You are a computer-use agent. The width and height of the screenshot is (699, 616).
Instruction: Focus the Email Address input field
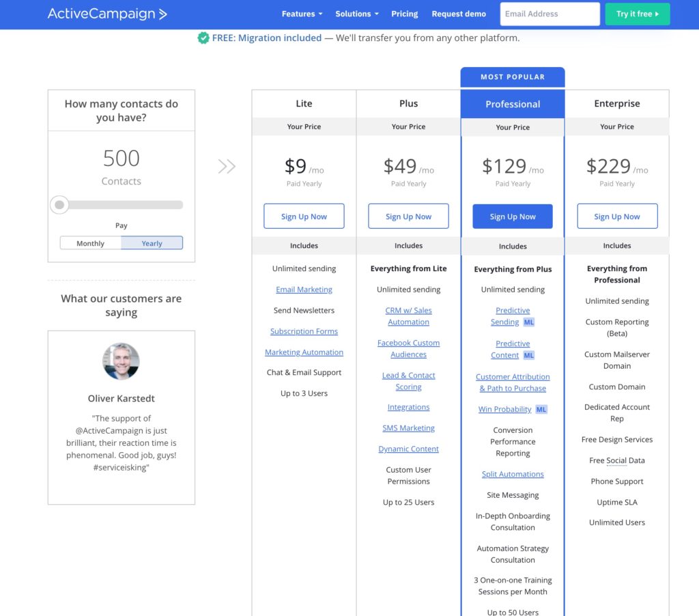click(550, 14)
